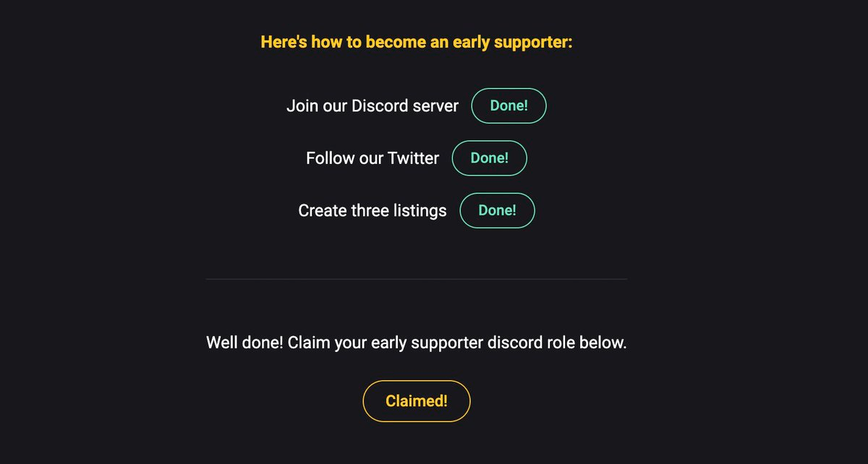Click the 'Follow our Twitter' label
The image size is (868, 464).
click(x=373, y=158)
